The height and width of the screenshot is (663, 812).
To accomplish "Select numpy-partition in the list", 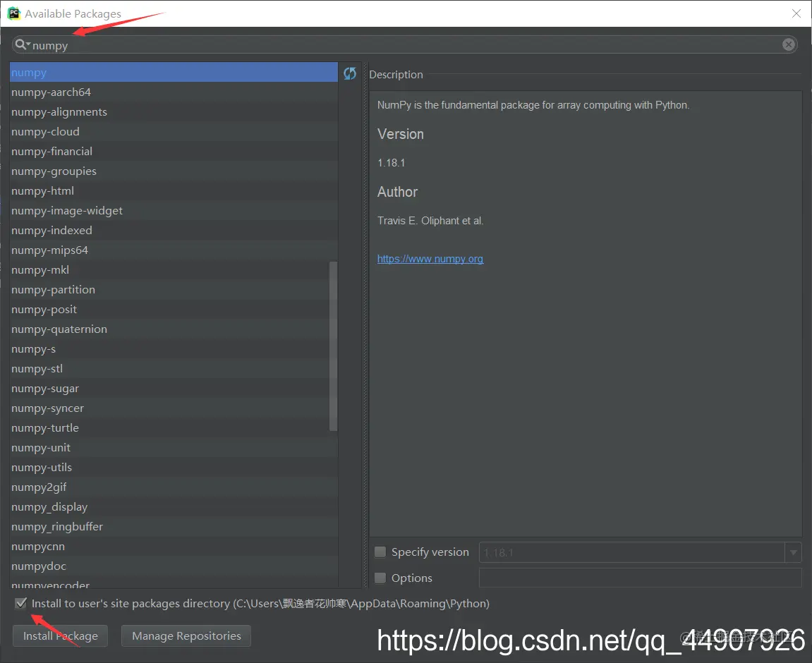I will 174,289.
